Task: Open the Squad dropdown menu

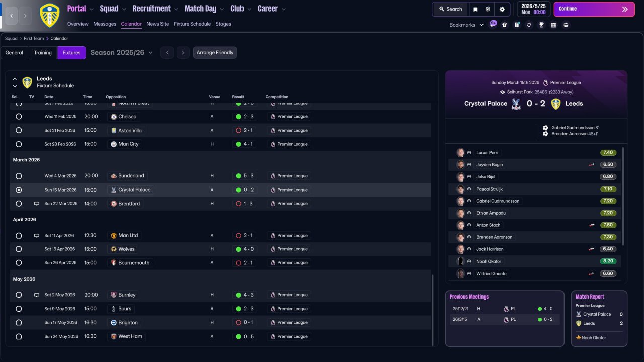Action: (x=113, y=9)
